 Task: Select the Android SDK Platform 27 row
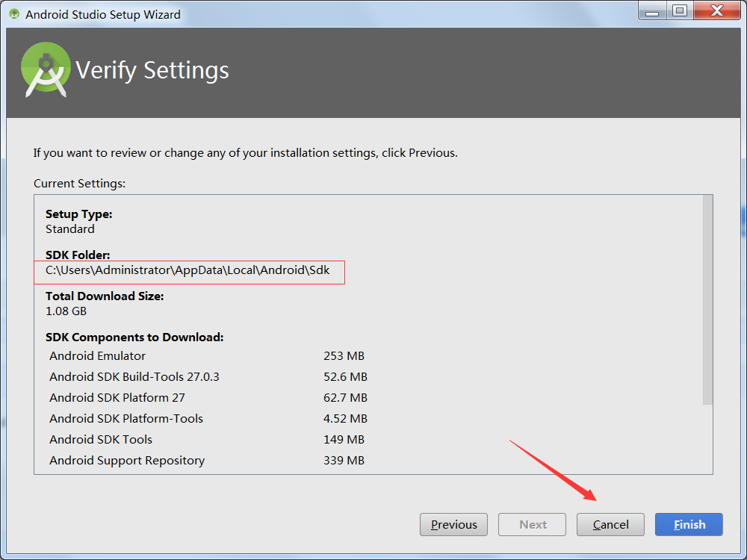[207, 398]
